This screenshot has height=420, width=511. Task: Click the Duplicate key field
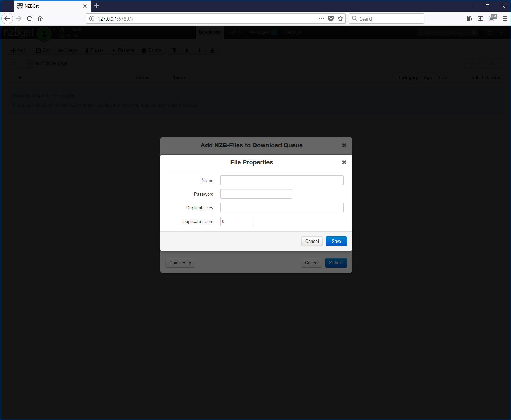click(x=282, y=208)
